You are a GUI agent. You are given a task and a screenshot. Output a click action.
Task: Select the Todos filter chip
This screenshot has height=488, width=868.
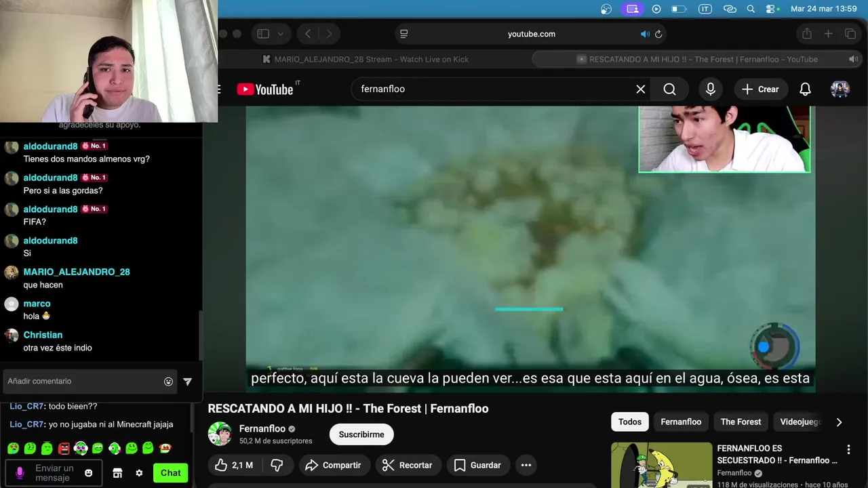[629, 422]
